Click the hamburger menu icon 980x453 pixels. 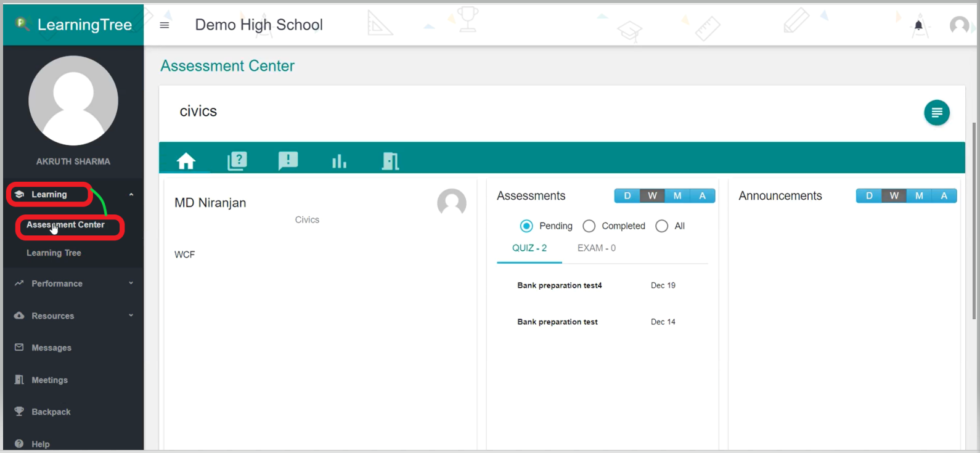[x=165, y=25]
